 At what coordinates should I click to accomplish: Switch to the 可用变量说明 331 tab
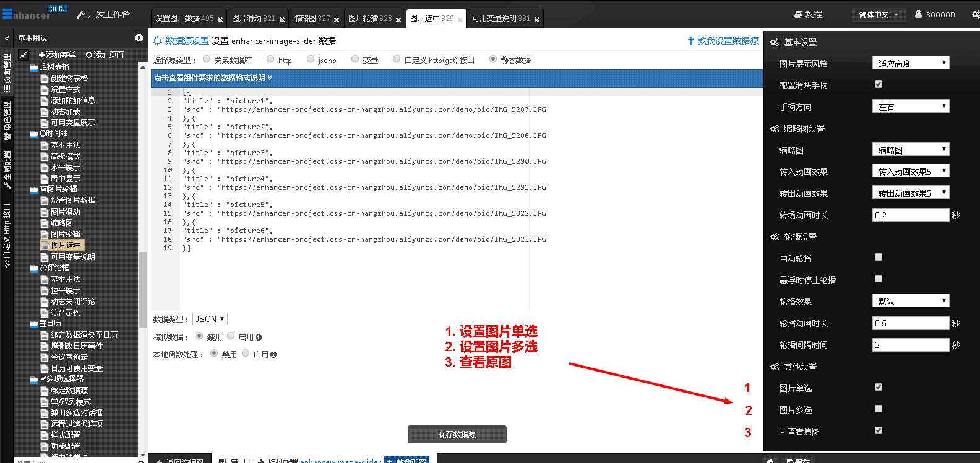501,19
